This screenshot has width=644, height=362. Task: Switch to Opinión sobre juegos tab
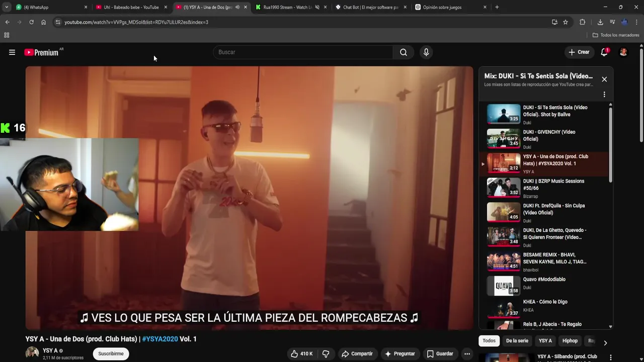tap(450, 7)
